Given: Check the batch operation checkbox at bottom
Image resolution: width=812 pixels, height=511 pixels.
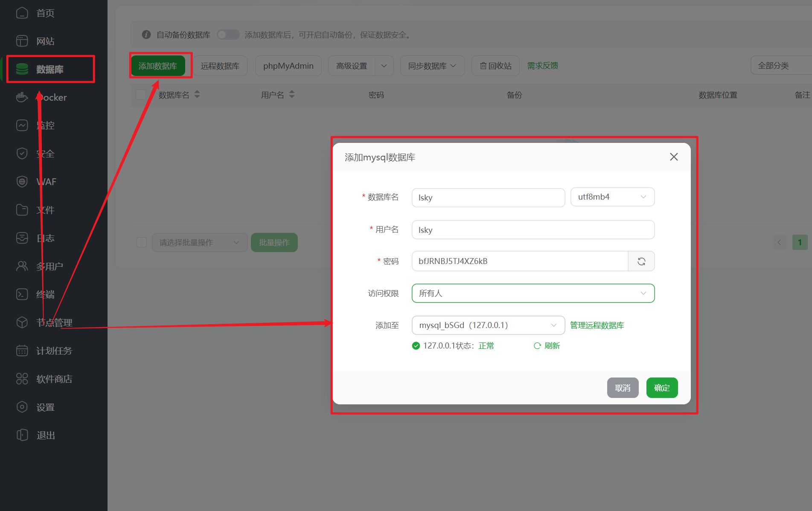Looking at the screenshot, I should [x=142, y=242].
